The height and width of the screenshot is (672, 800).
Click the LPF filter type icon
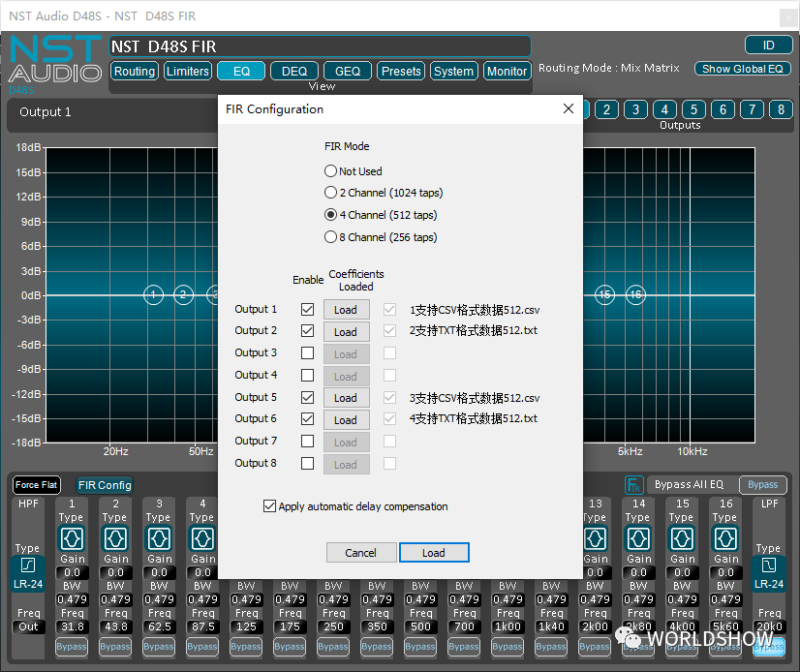[769, 565]
